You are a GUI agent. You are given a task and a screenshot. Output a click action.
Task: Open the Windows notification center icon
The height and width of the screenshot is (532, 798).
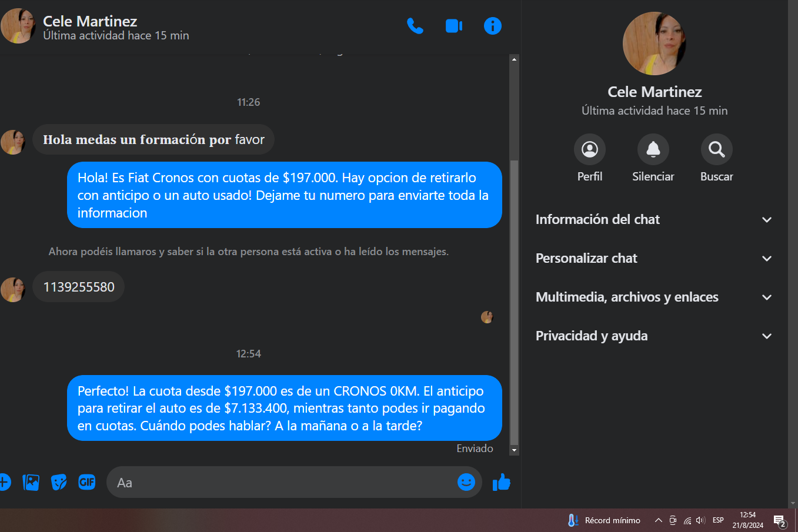click(x=780, y=521)
